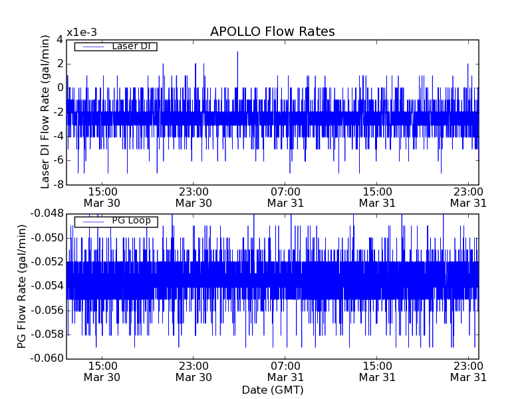Click the -0.048 tick on the bottom y-axis

[x=46, y=213]
